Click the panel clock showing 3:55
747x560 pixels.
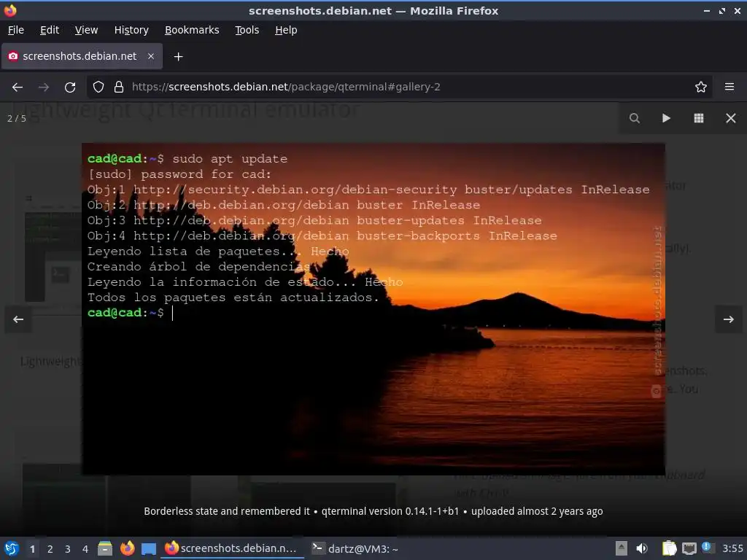pyautogui.click(x=732, y=548)
